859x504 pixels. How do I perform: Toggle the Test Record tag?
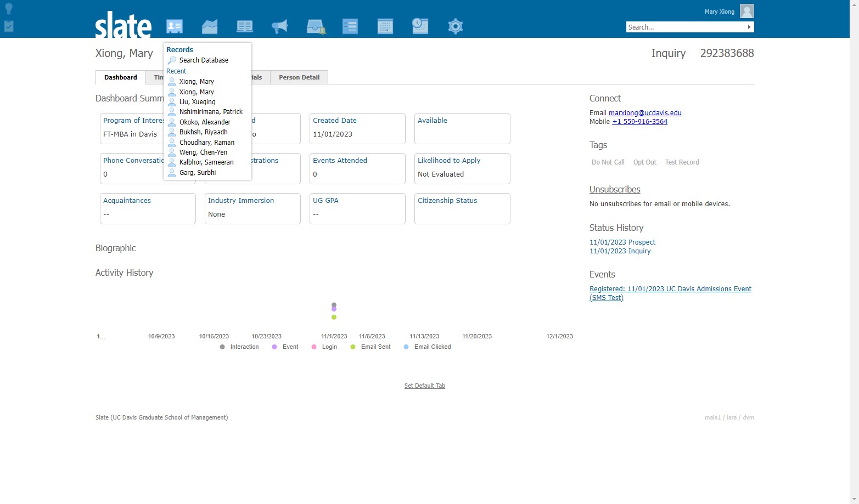tap(682, 162)
